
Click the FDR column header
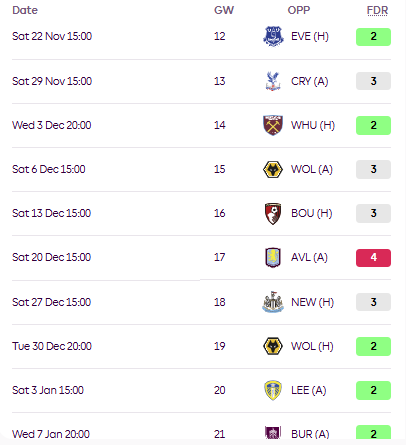377,10
